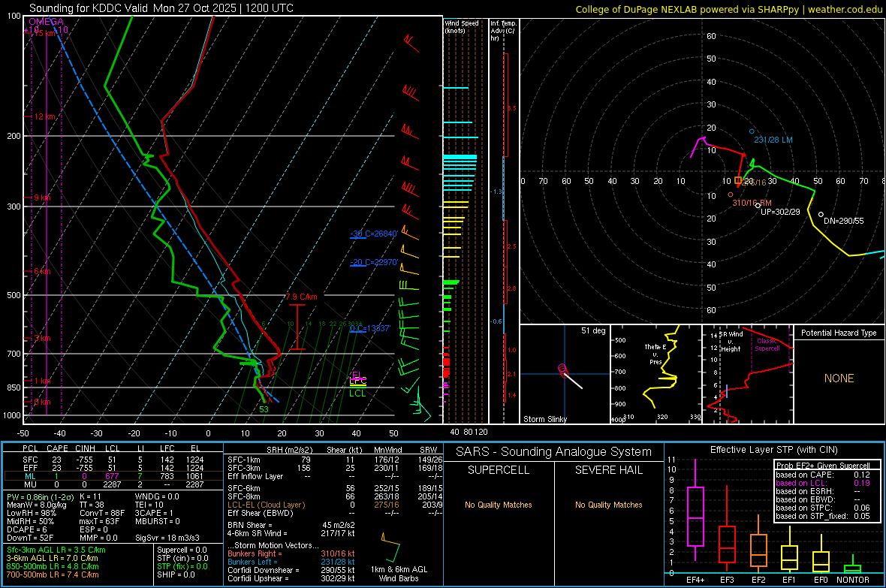Screen dimensions: 886x588
Task: Click the '310/16 RM' hodograph label
Action: [752, 203]
